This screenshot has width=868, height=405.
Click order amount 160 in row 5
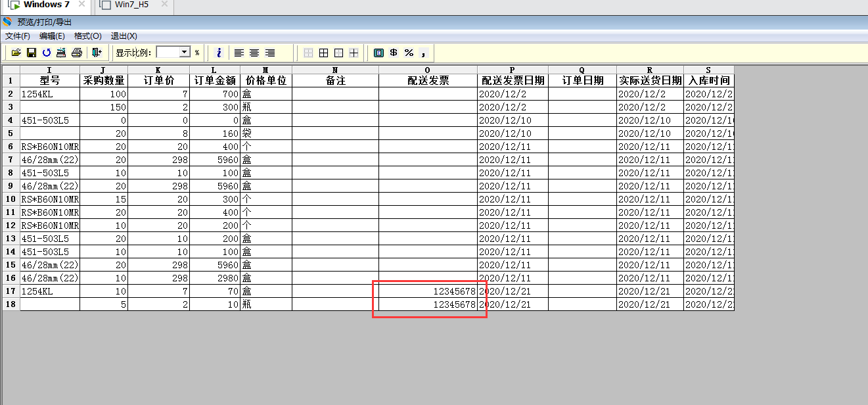tap(214, 133)
